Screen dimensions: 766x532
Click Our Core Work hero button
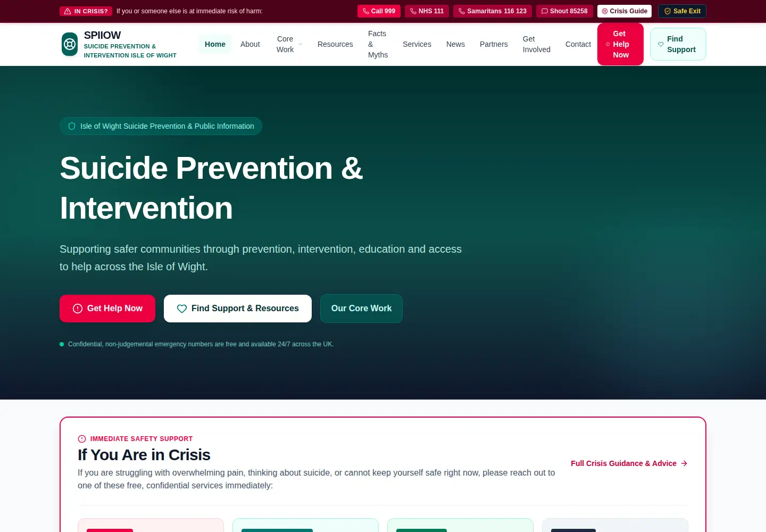361,309
